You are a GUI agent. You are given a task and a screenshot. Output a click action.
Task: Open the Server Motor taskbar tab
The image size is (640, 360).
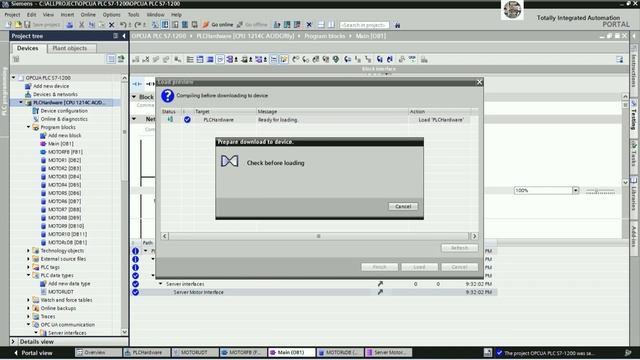point(389,352)
